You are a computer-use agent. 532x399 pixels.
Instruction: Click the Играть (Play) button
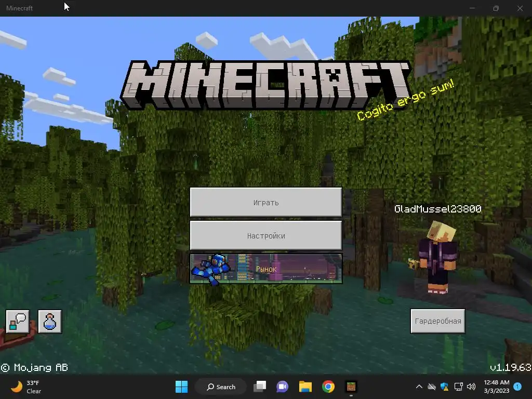[265, 202]
